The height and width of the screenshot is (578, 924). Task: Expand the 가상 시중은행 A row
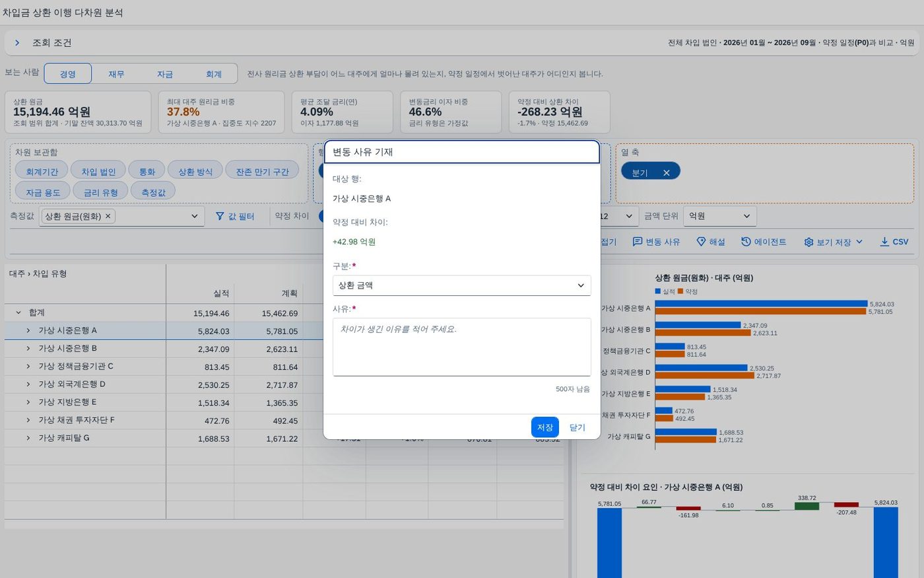tap(28, 330)
